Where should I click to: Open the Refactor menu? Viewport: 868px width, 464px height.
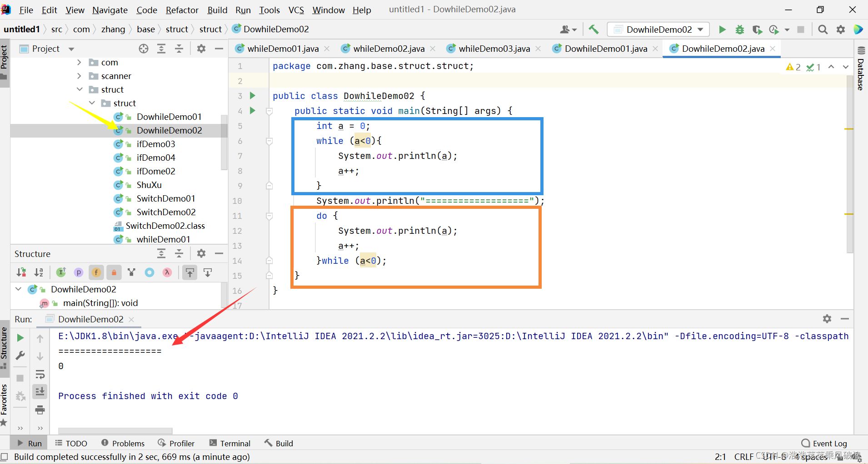[x=182, y=10]
